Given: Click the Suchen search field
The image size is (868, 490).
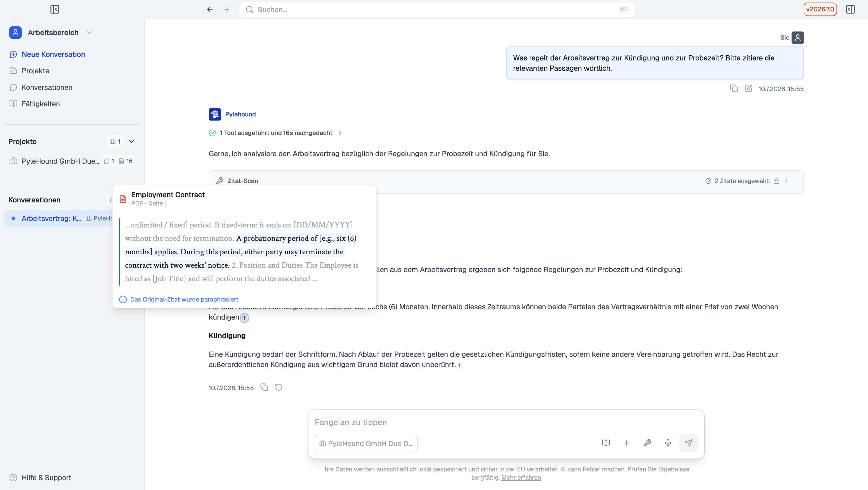Looking at the screenshot, I should click(437, 9).
